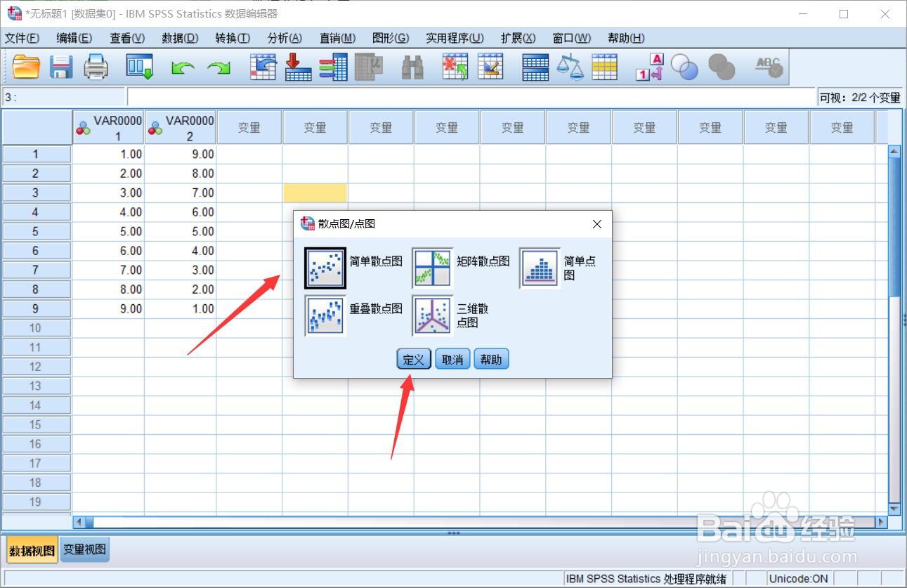Click the Select cases icon

[604, 67]
